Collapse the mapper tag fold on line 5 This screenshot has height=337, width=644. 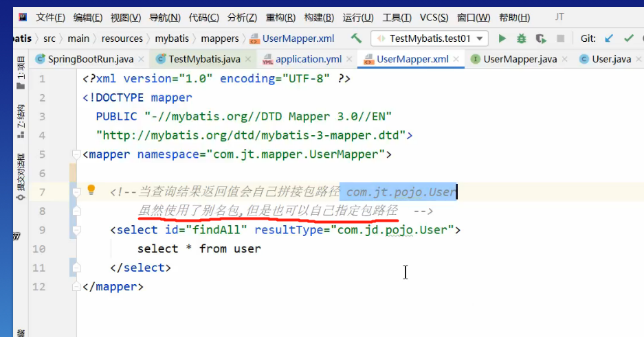pyautogui.click(x=76, y=154)
